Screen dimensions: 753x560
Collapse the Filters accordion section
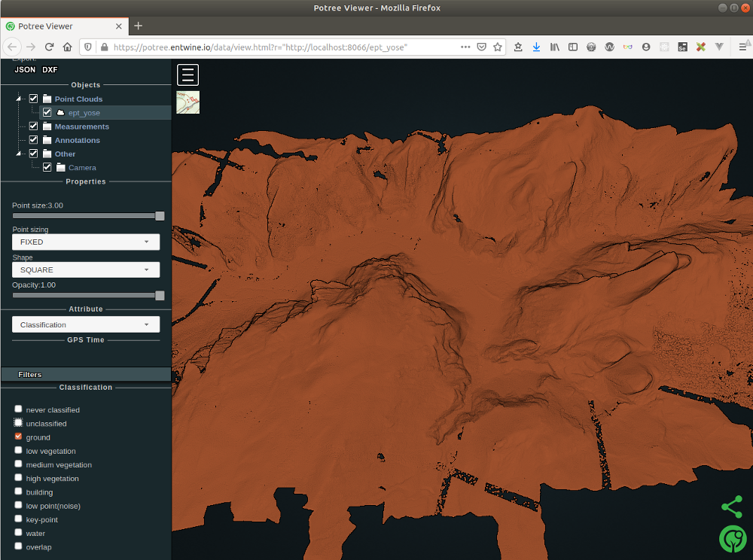click(x=86, y=374)
